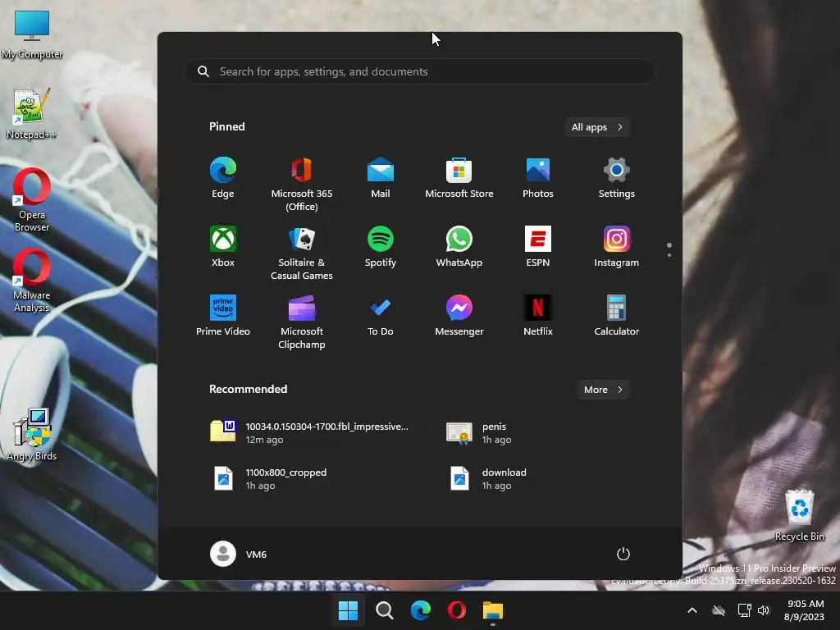Screen dimensions: 840x630
Task: Open taskbar Search
Action: [x=384, y=610]
